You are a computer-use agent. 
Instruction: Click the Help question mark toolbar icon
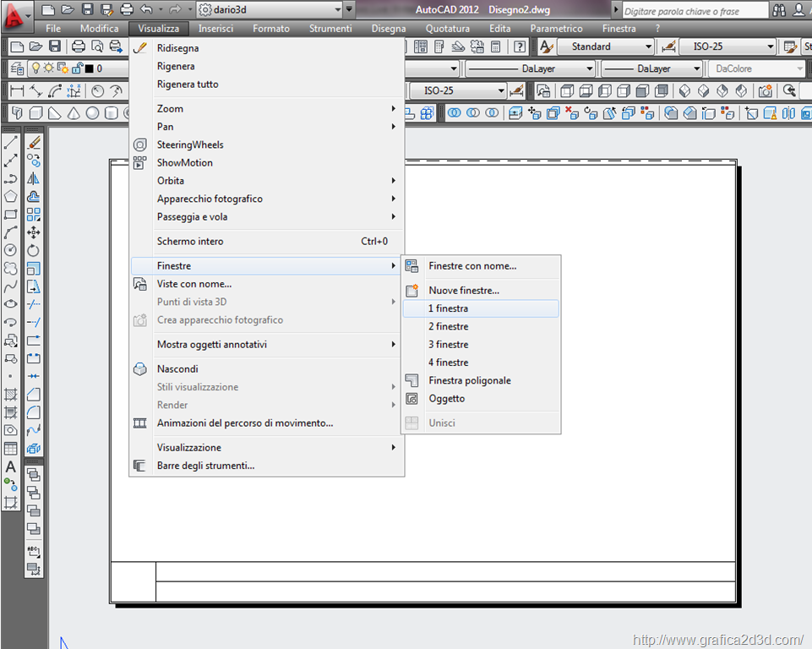point(520,46)
